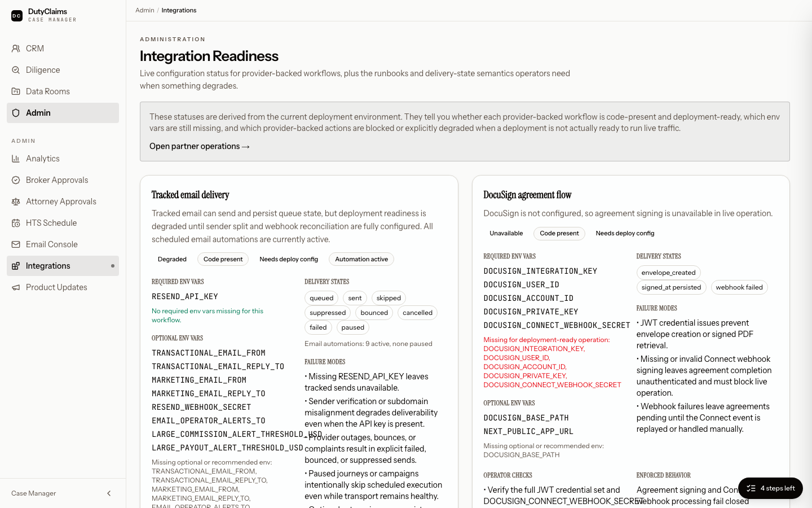Screen dimensions: 812x508
Task: Open the Analytics admin page
Action: point(63,159)
